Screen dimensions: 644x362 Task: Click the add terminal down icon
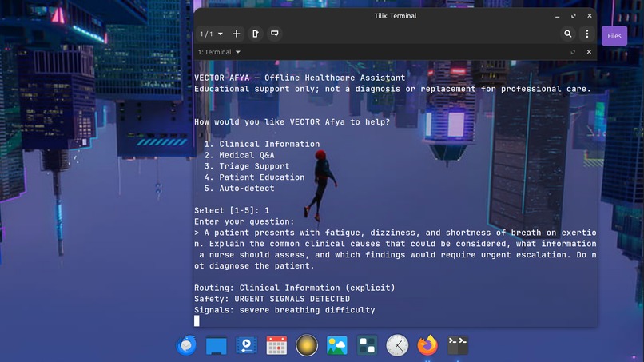(275, 34)
